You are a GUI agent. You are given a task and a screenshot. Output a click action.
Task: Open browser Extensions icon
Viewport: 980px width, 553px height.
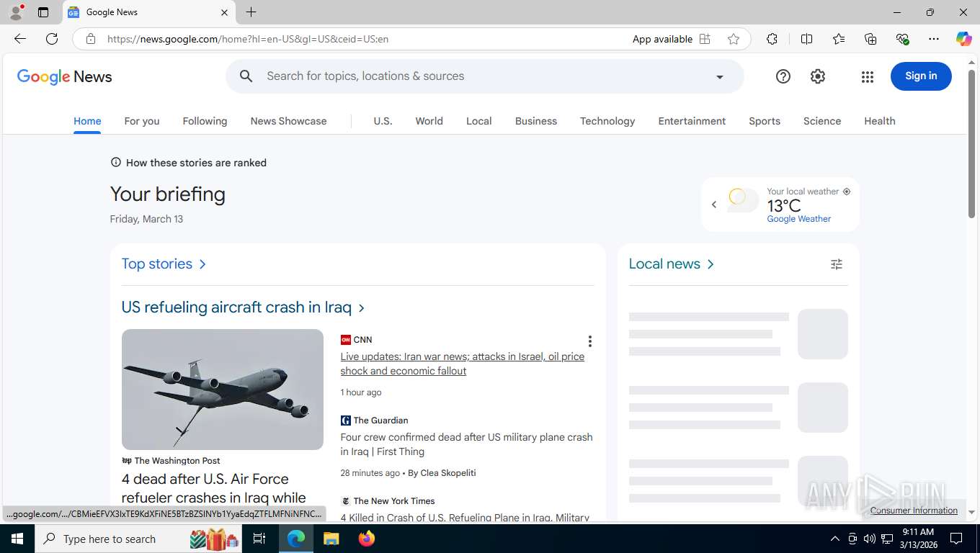pyautogui.click(x=772, y=39)
